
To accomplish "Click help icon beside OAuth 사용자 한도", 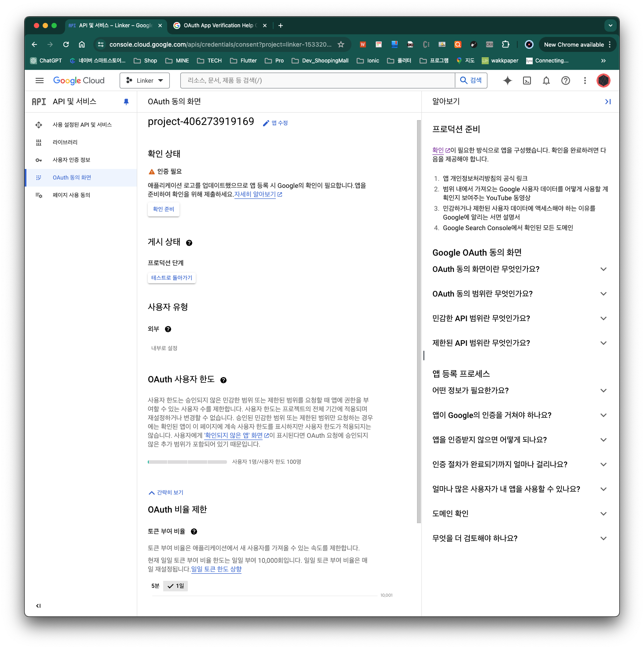I will [x=223, y=380].
